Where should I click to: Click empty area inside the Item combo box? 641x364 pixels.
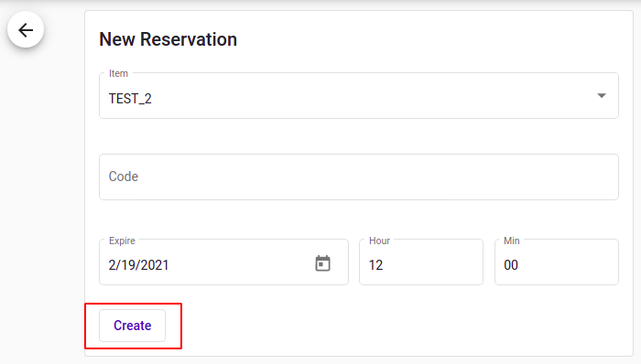(368, 98)
